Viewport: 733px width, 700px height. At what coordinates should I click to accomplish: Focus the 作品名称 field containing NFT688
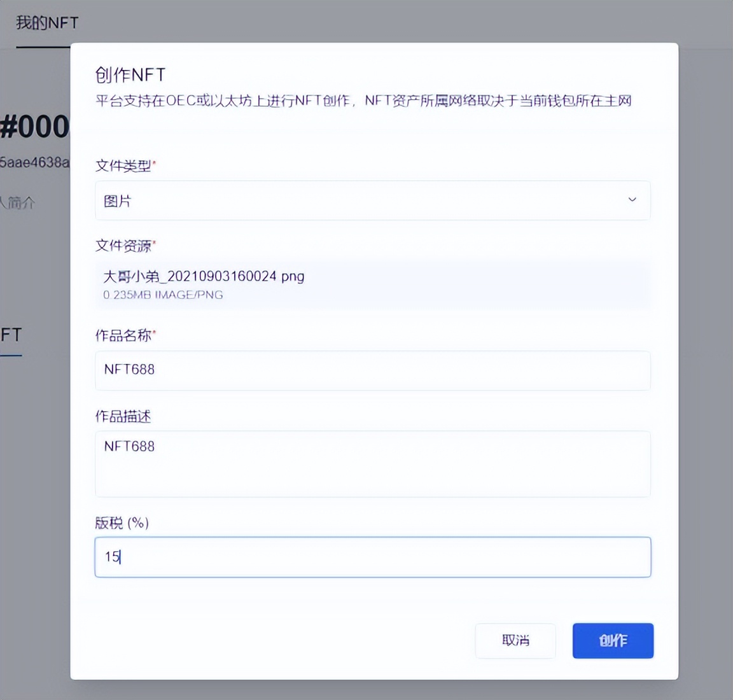(372, 370)
